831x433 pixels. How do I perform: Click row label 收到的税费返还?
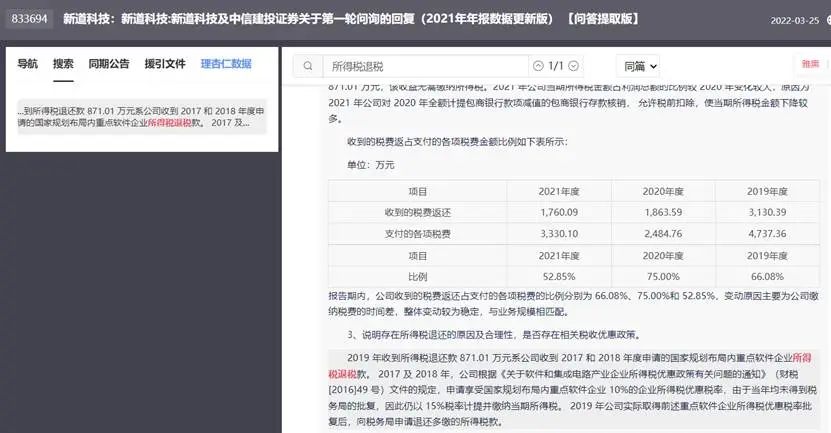point(418,213)
